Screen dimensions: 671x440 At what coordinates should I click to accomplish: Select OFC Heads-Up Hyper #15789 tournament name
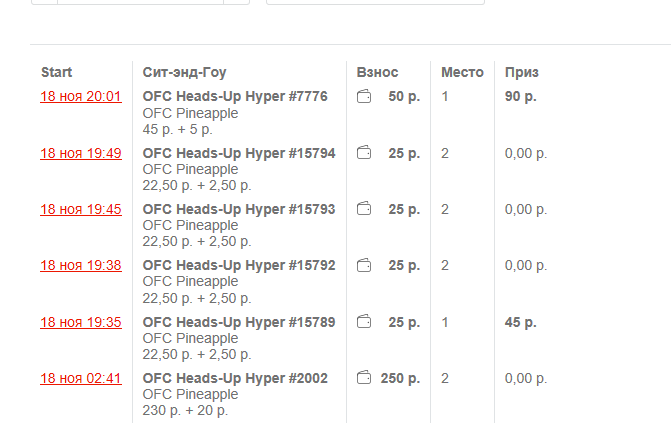(239, 322)
